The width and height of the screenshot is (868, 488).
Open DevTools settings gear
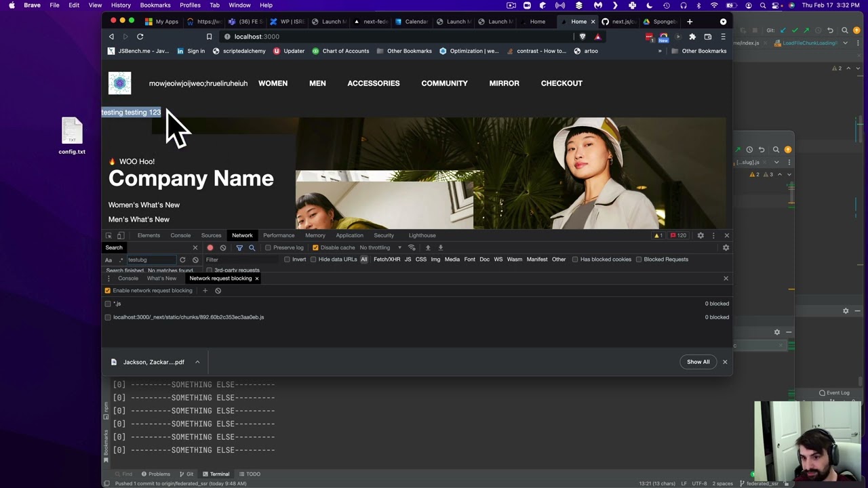[x=701, y=235]
